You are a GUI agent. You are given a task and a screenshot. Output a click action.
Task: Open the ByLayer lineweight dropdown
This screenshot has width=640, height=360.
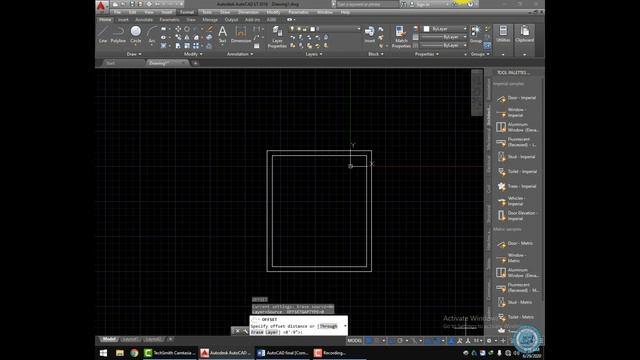click(x=444, y=37)
